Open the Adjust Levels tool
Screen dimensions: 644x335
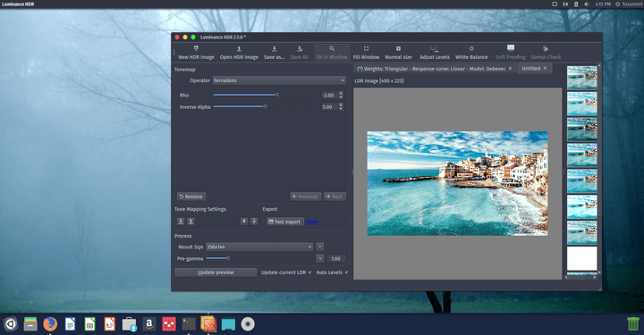435,53
